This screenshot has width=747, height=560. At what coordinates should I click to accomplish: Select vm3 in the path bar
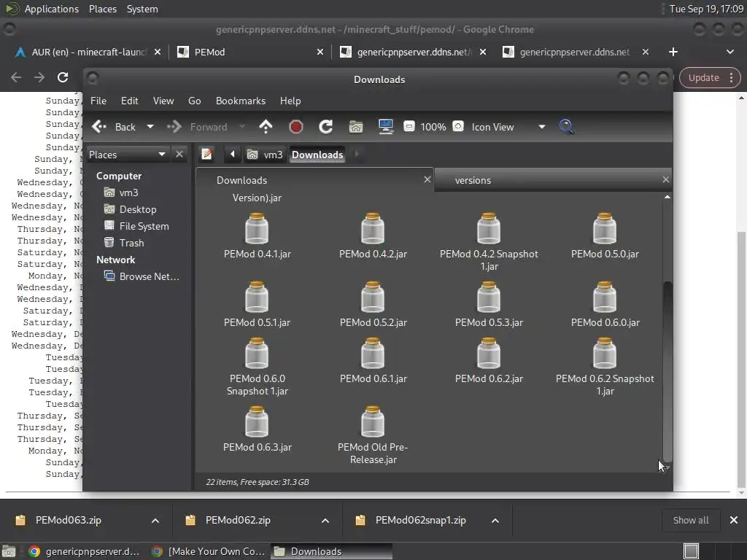tap(265, 155)
